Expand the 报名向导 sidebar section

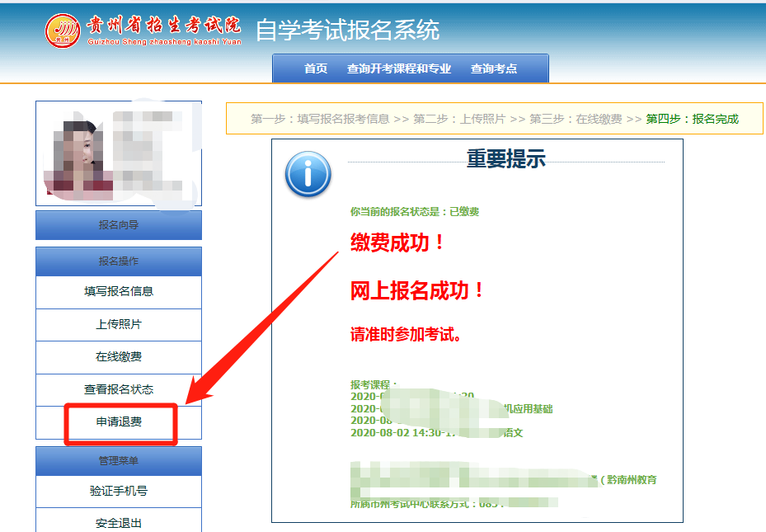coord(119,225)
